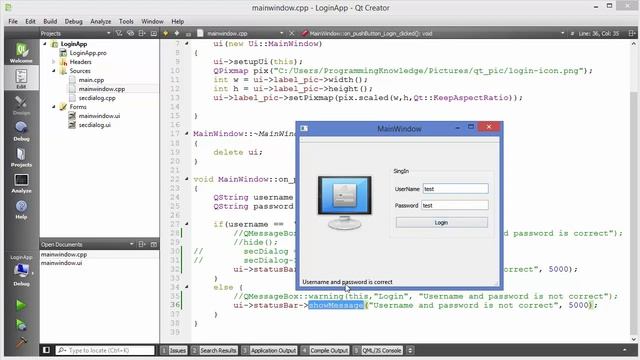Collapse the Forms folder
Viewport: 640px width, 360px height.
coord(53,107)
